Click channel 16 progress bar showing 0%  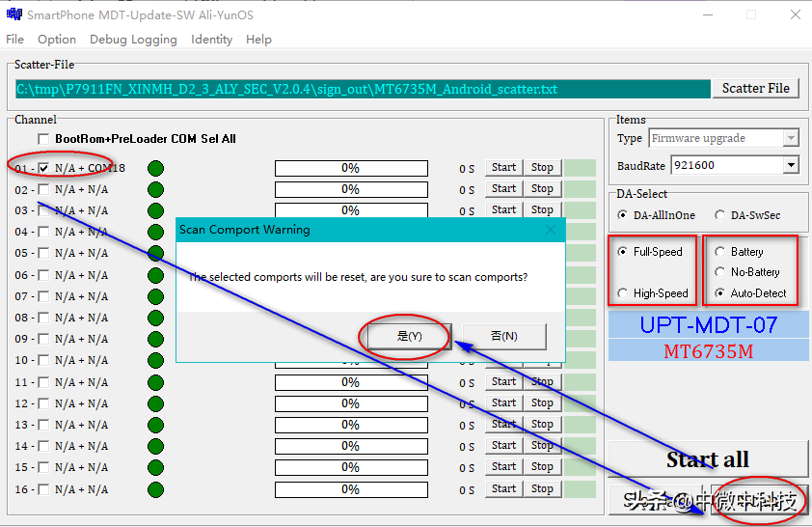point(351,489)
